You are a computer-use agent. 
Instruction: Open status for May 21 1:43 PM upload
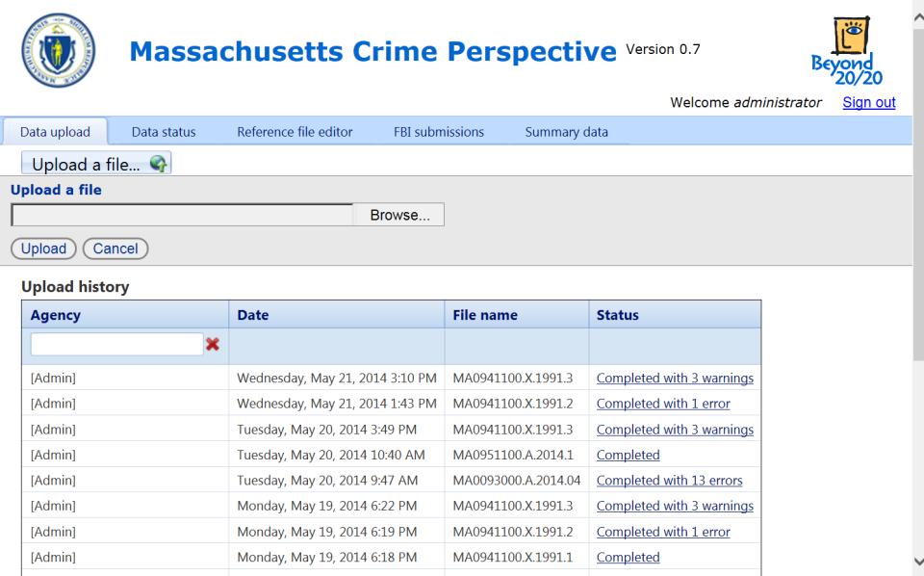point(663,404)
